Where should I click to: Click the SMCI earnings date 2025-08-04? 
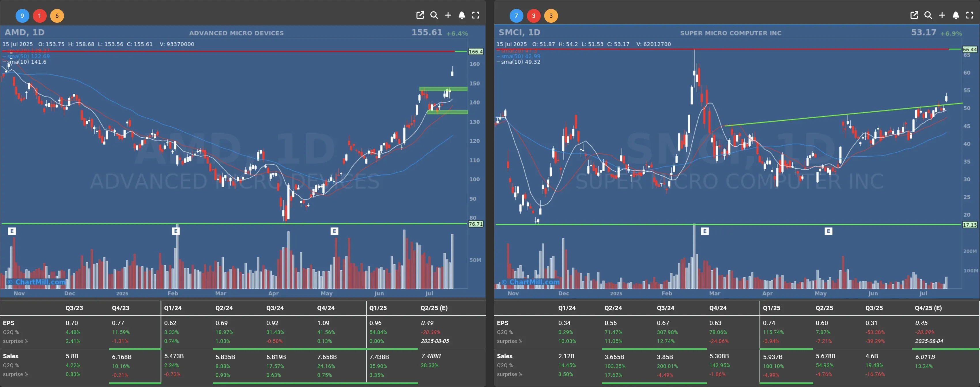point(929,341)
